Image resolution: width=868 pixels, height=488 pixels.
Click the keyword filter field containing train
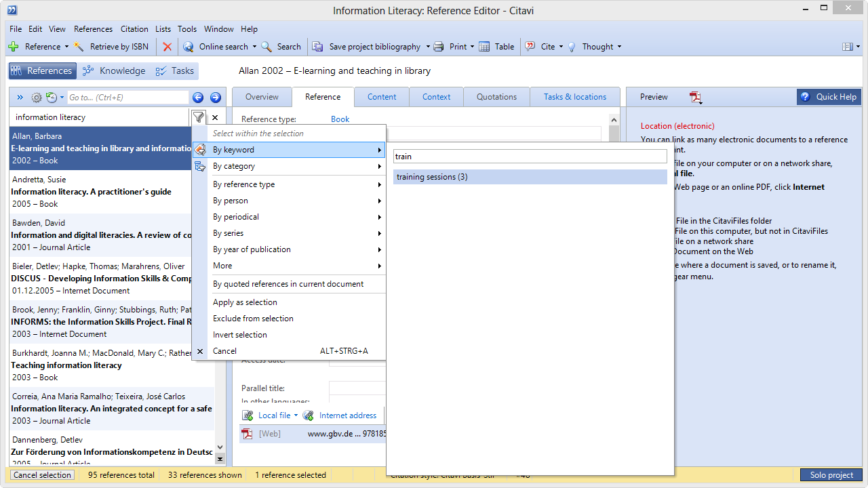click(530, 157)
